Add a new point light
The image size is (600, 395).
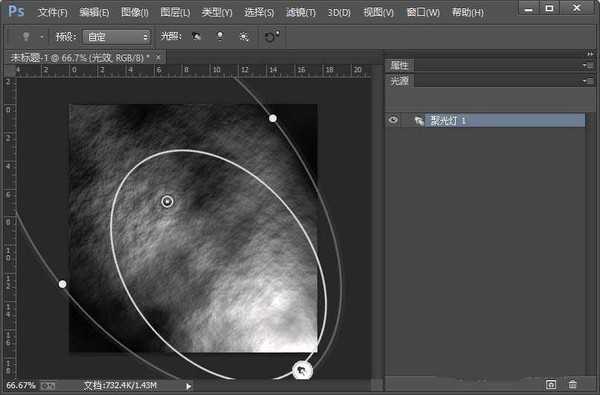pyautogui.click(x=220, y=36)
